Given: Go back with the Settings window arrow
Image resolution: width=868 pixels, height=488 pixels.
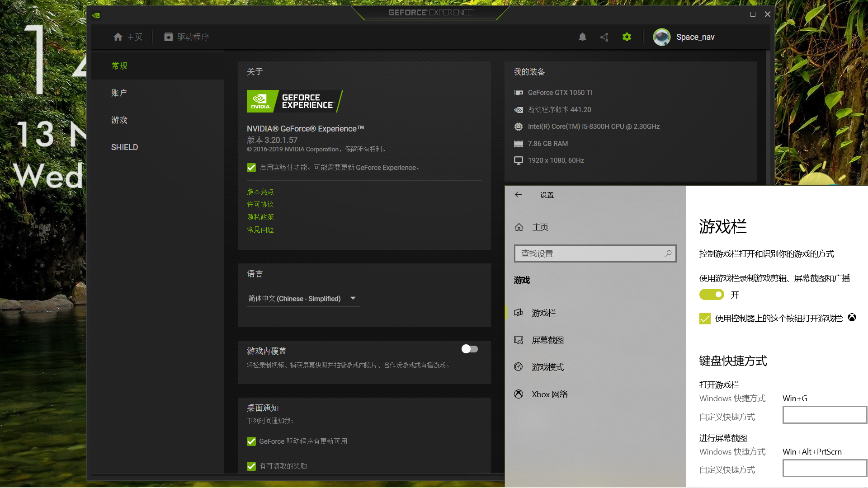Looking at the screenshot, I should (518, 195).
